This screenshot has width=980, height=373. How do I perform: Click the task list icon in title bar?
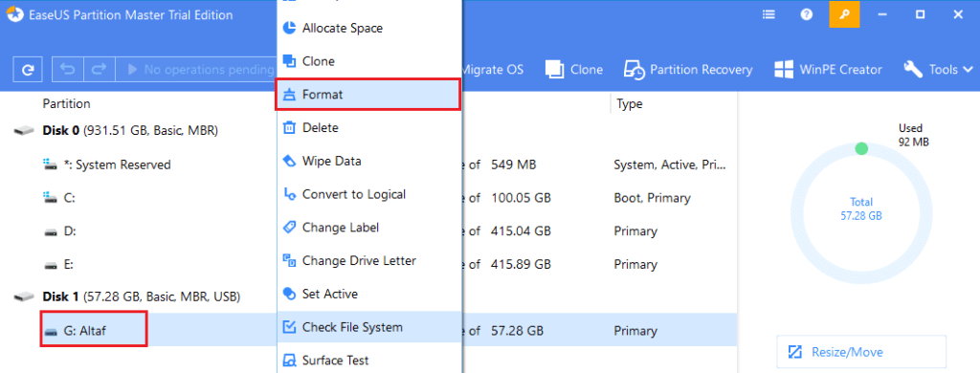768,14
